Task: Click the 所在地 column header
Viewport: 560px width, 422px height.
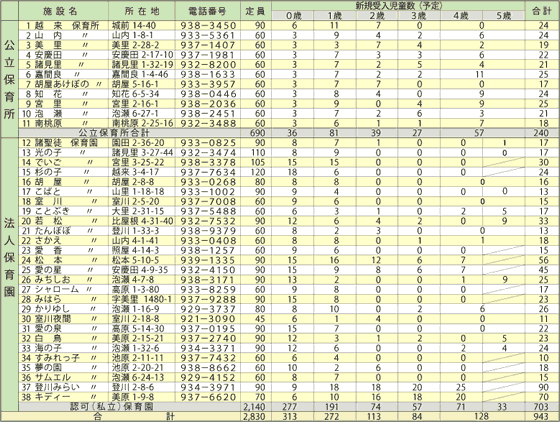Action: (x=142, y=11)
